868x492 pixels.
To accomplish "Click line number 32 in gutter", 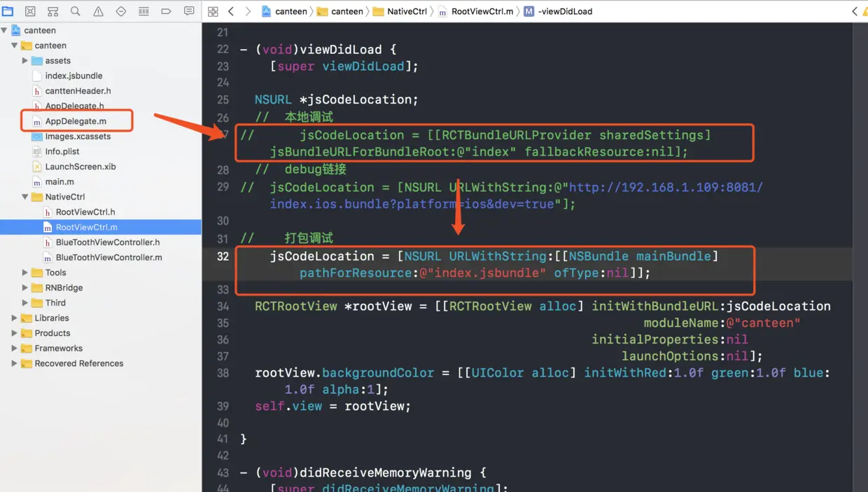I will [223, 256].
